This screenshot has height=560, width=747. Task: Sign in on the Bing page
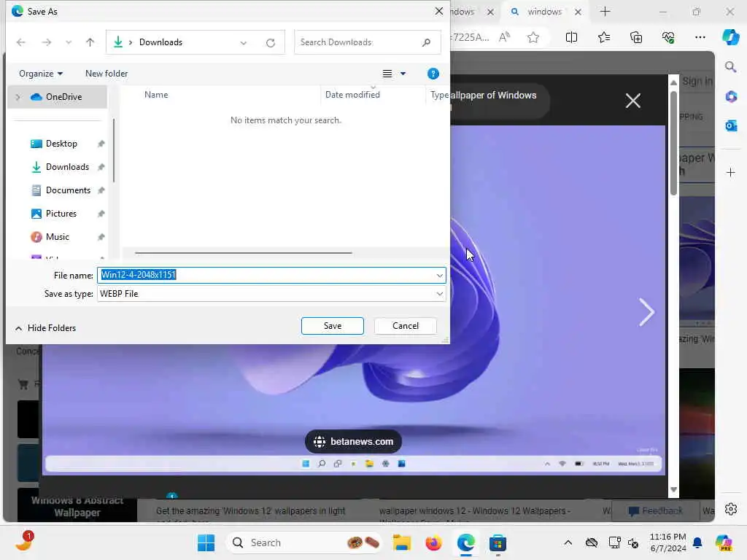point(697,82)
